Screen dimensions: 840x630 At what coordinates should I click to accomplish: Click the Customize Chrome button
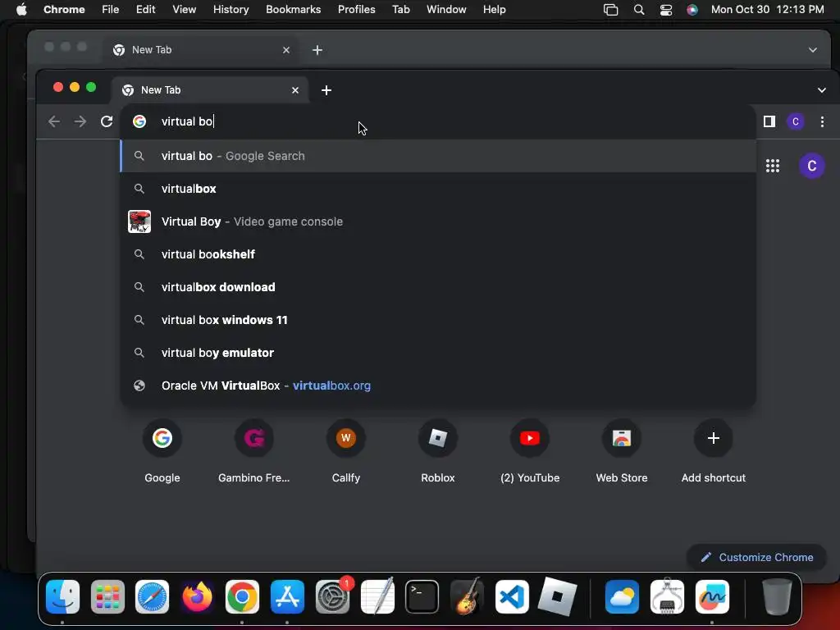coord(756,557)
